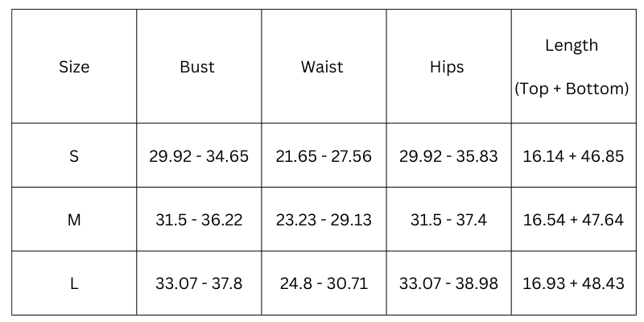Select the Bust column header

click(197, 67)
